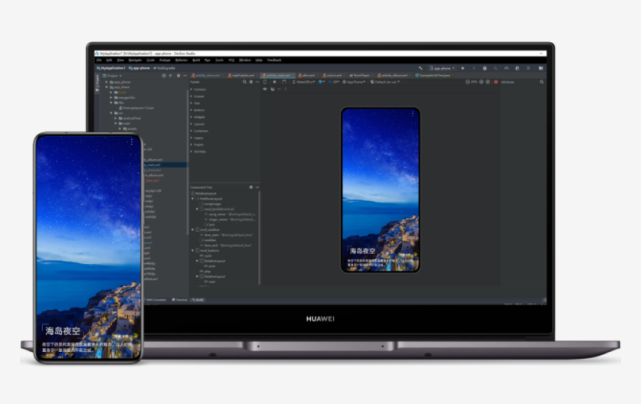Locate current file in Project panel (target icon)

point(164,76)
